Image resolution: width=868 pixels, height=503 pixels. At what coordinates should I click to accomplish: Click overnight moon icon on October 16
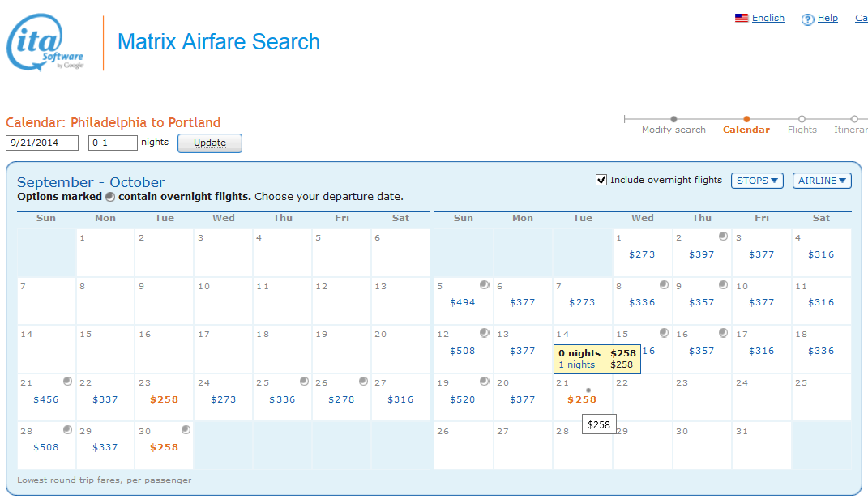(723, 333)
